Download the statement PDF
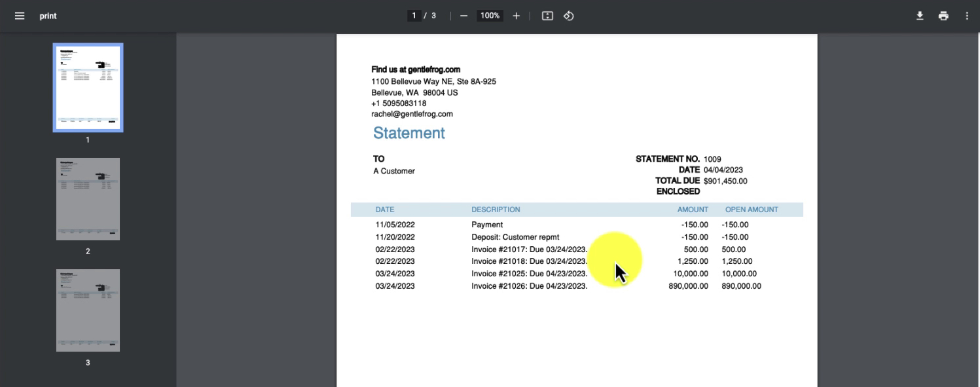The image size is (980, 387). pos(920,16)
